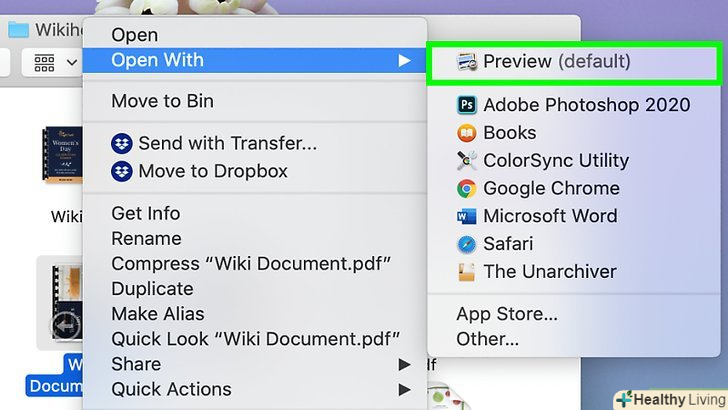
Task: Choose Move to Dropbox
Action: tap(254, 171)
